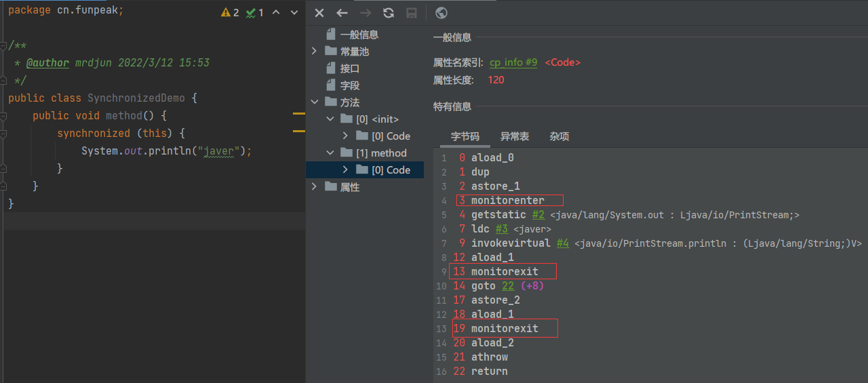Follow the cp_info #9 link

513,62
